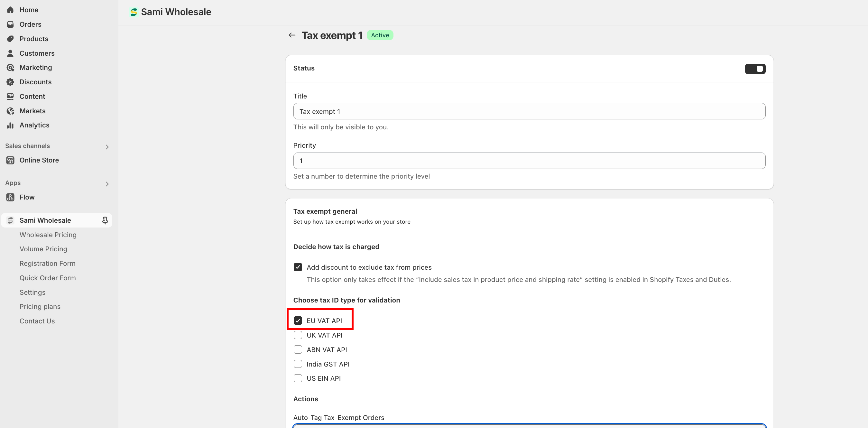Click the Marketing target icon
Image resolution: width=868 pixels, height=428 pixels.
(x=10, y=68)
